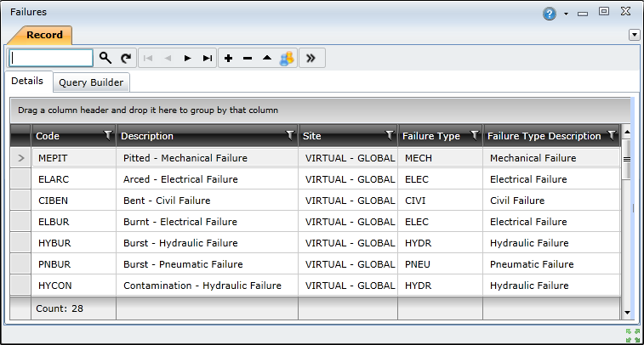Screen dimensions: 644x345
Task: Switch to Query Builder tab
Action: click(x=91, y=82)
